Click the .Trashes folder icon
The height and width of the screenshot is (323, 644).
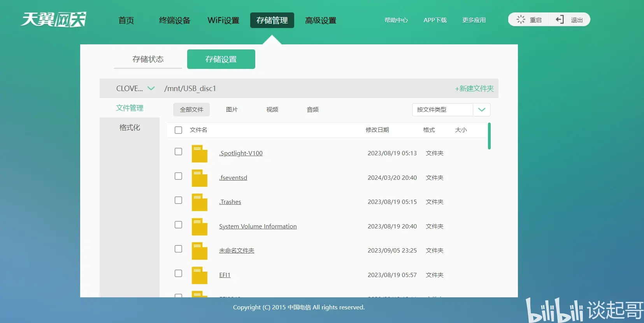199,202
